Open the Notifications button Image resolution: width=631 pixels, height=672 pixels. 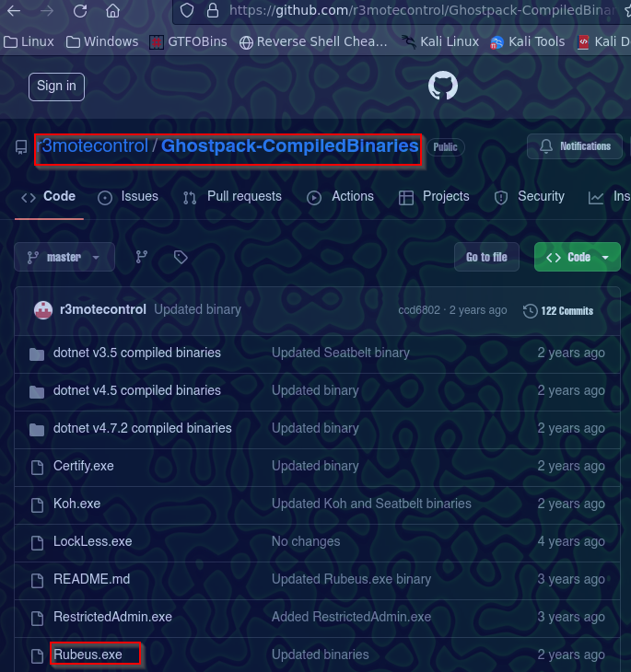coord(575,146)
